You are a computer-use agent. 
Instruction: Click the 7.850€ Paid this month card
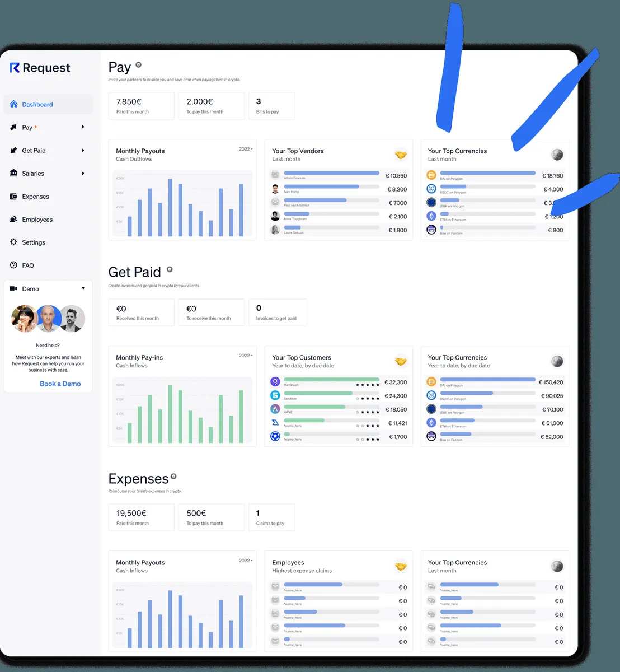[x=141, y=106]
